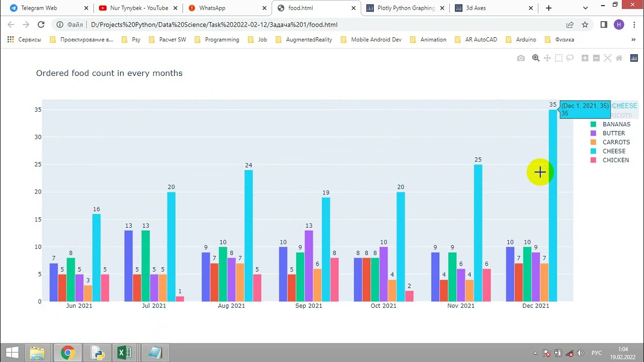This screenshot has width=644, height=362.
Task: Click the orange CARROTS legend color swatch
Action: coord(593,142)
